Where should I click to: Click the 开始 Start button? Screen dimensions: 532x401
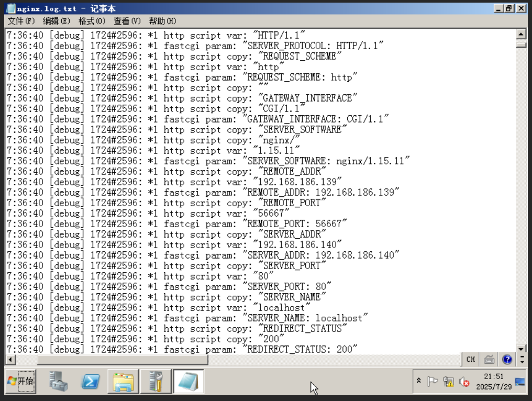[21, 381]
